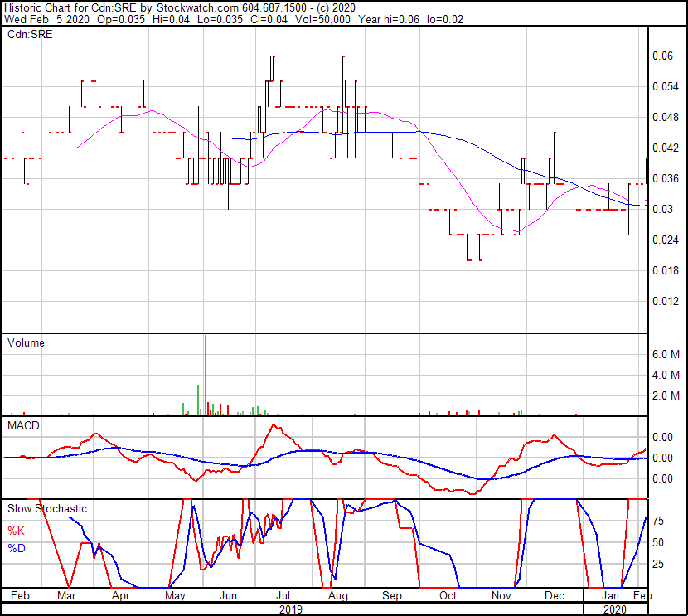This screenshot has width=688, height=616.
Task: Click the 4.0 M volume axis label
Action: [666, 375]
